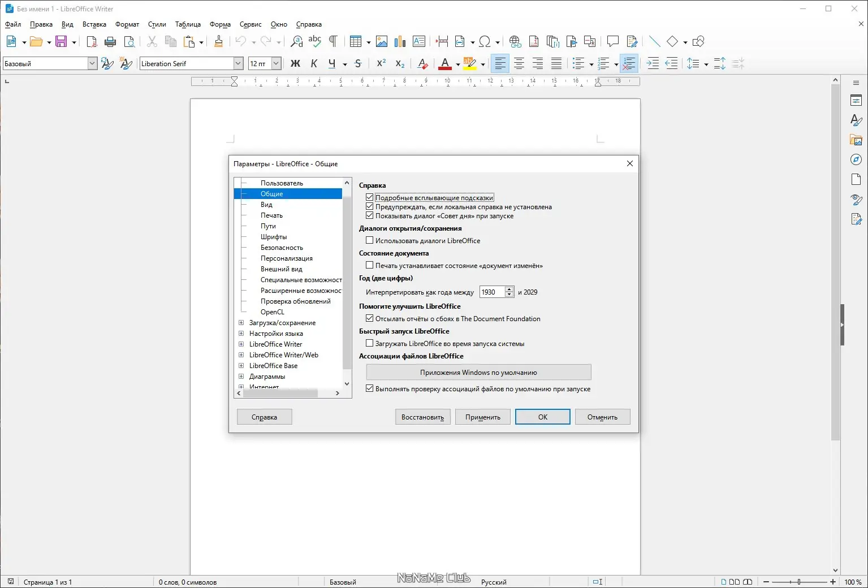Open the 'Правка' menu
Viewport: 868px width, 588px height.
(41, 24)
